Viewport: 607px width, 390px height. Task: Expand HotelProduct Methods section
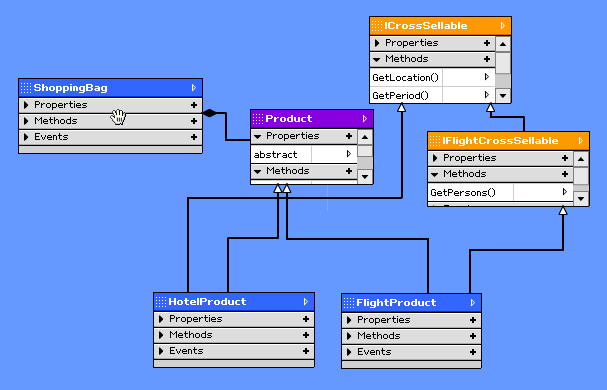tap(161, 335)
